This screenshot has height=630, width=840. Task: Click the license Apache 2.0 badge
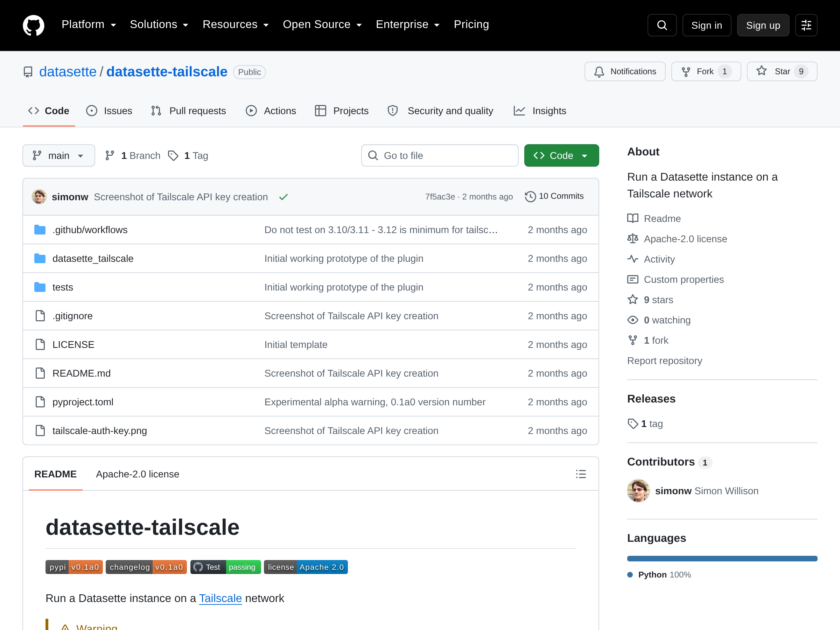tap(306, 567)
